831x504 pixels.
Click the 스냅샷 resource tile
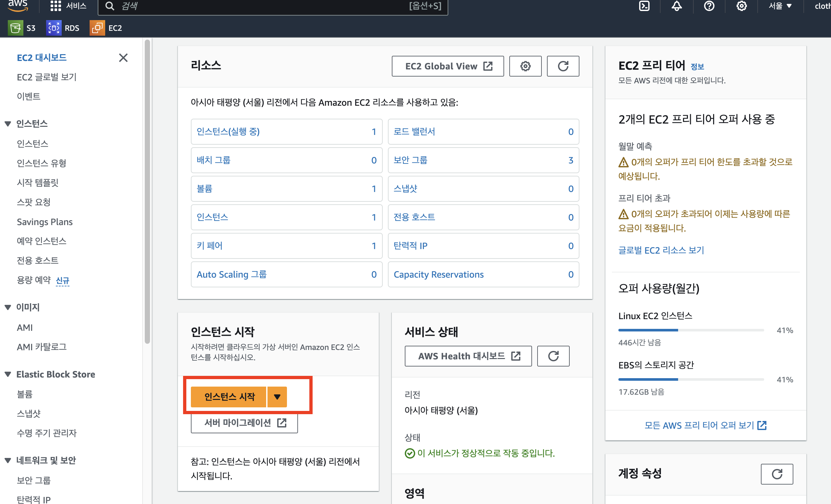(483, 189)
